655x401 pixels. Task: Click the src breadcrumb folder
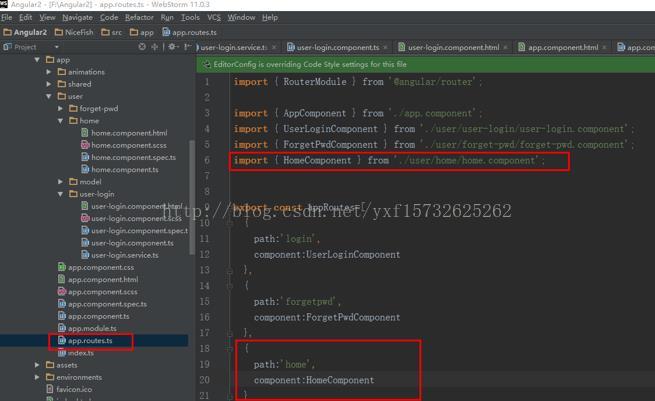click(112, 32)
